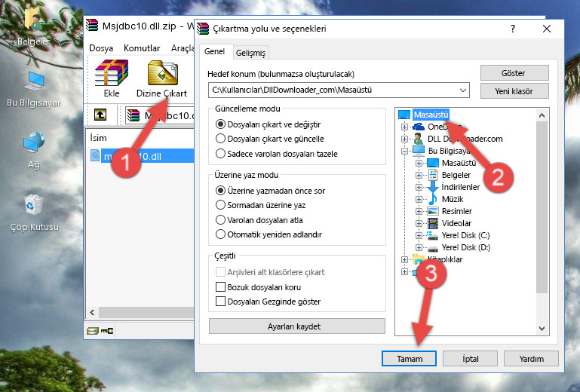The height and width of the screenshot is (392, 580).
Task: Click the Dizine Çıkart toolbar icon
Action: point(163,73)
